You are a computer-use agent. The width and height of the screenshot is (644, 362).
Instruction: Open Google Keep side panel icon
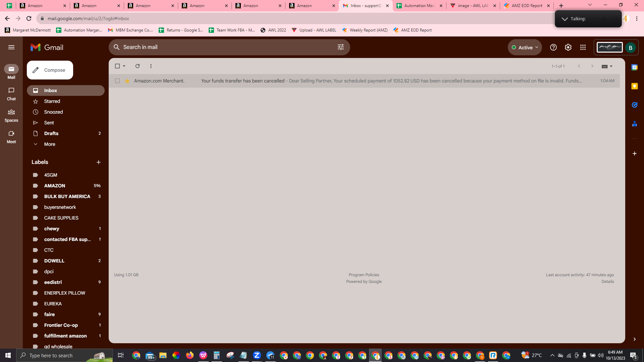635,86
